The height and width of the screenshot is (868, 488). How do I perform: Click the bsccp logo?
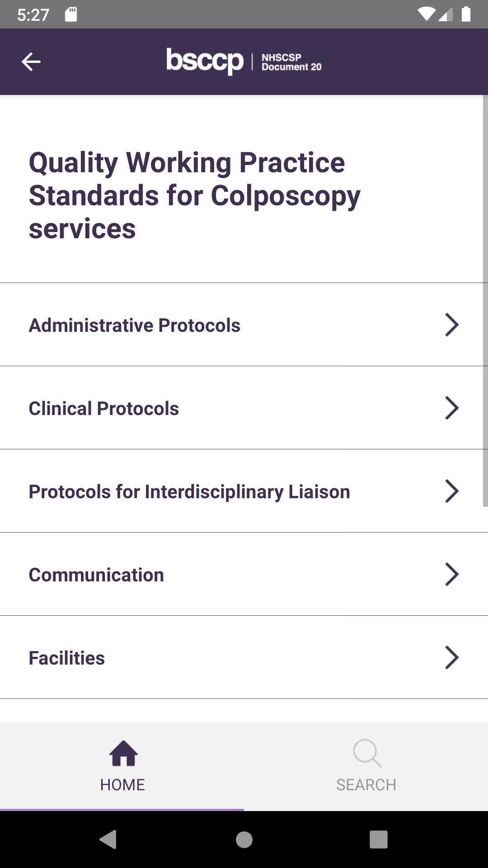[205, 61]
